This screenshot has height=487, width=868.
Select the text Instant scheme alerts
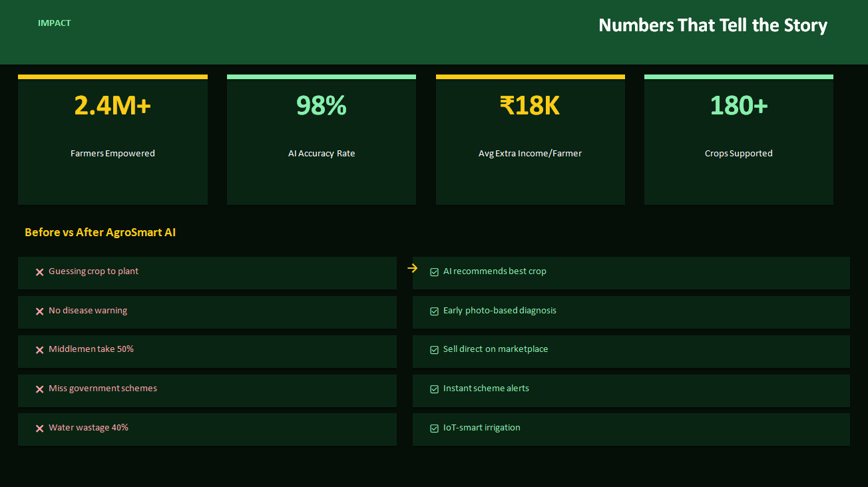click(x=486, y=389)
